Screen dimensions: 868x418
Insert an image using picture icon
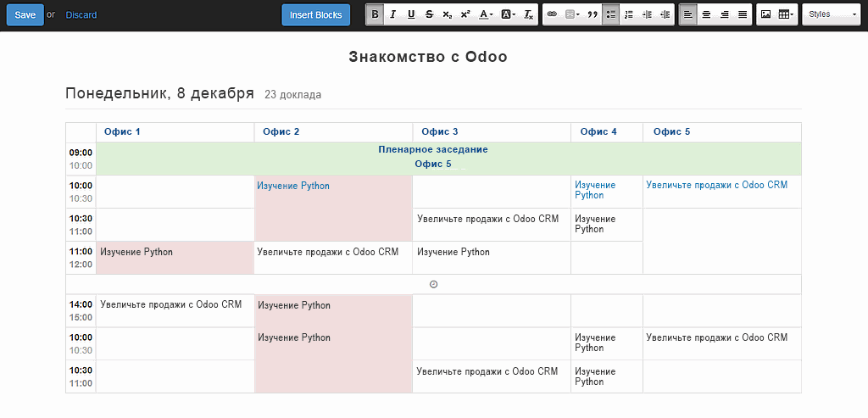click(765, 15)
